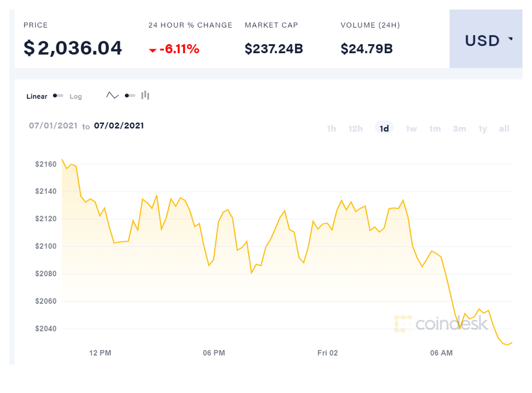Switch chart to 1w range
The height and width of the screenshot is (393, 532).
pos(411,129)
